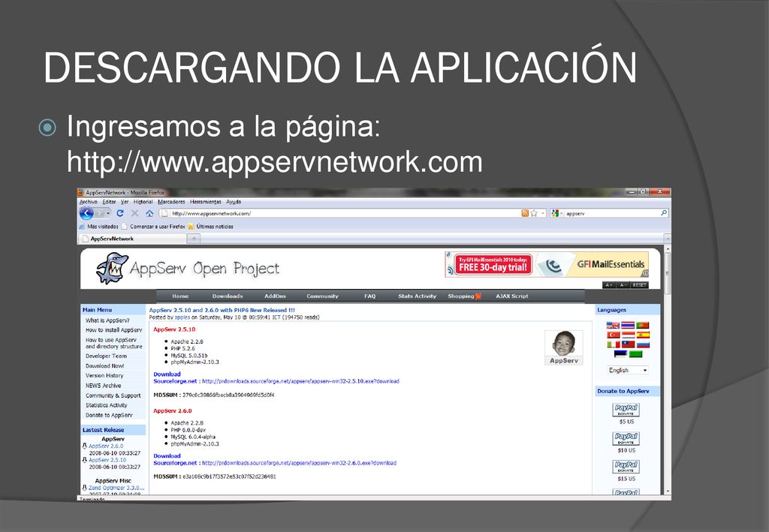769x532 pixels.
Task: Click the Home icon in the toolbar
Action: click(149, 213)
